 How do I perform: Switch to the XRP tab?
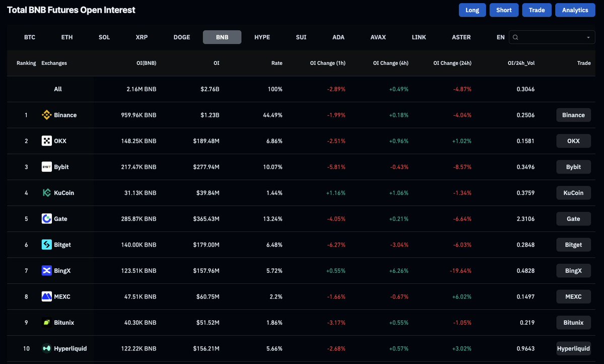tap(142, 37)
